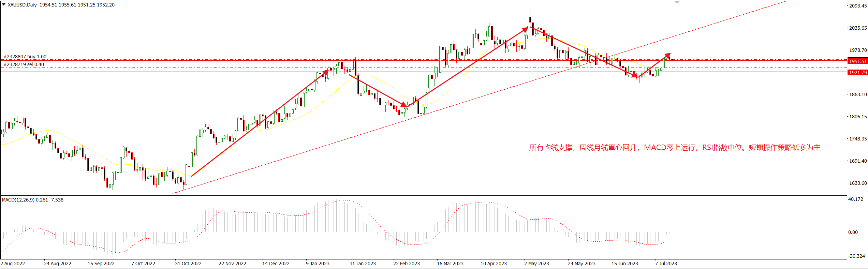Select the #2328719 sell 0.40 order label
This screenshot has height=269, width=868.
(24, 64)
